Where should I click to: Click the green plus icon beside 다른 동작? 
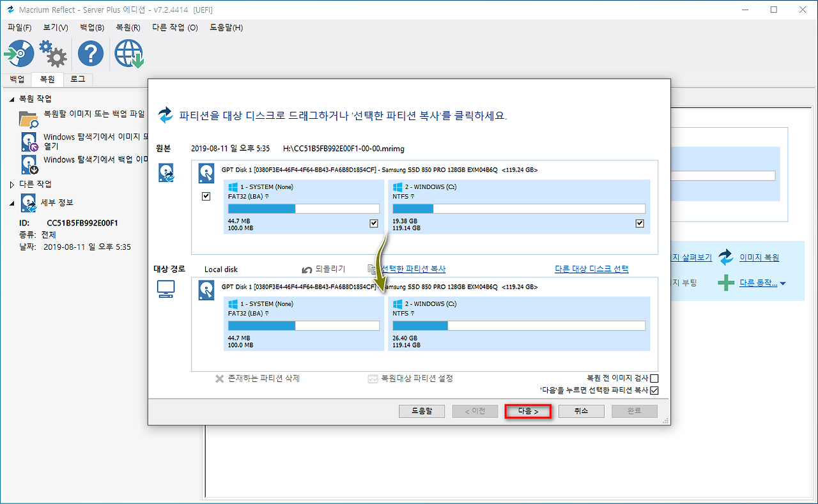coord(725,283)
